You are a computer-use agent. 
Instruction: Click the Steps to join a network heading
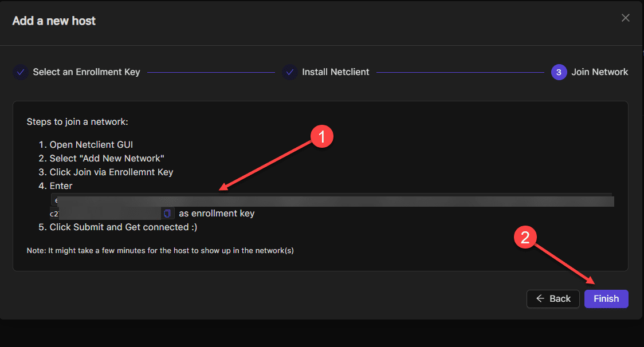[77, 122]
